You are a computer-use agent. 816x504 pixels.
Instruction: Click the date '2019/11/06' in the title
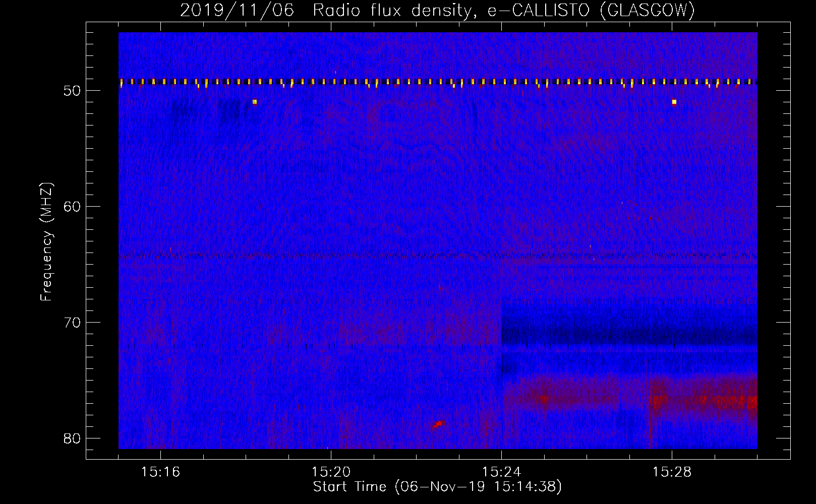[237, 10]
